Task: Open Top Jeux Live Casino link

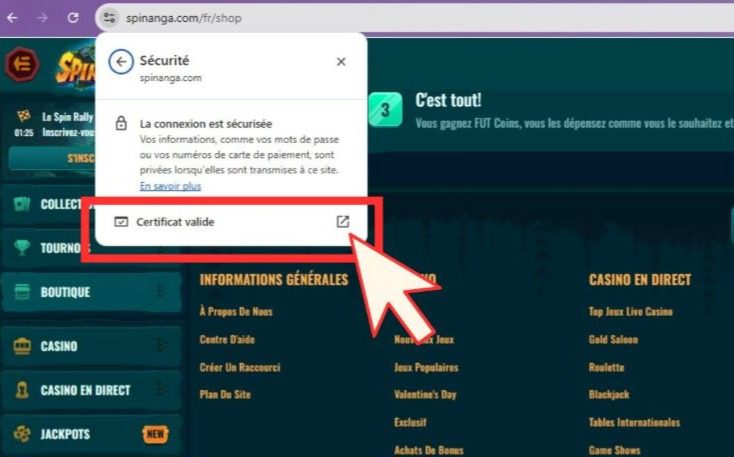Action: pos(631,311)
